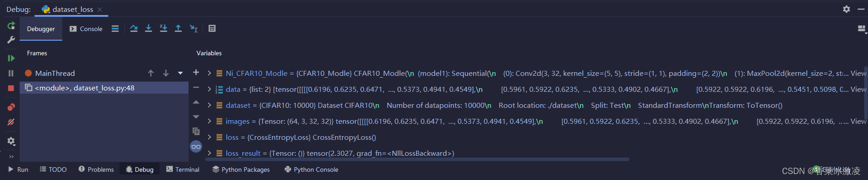This screenshot has height=180, width=868.
Task: Click the horizontal scrollbar in Variables
Action: pyautogui.click(x=417, y=159)
